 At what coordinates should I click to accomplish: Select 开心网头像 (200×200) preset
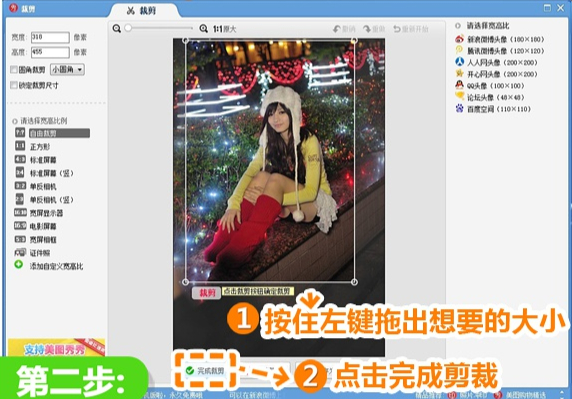[496, 74]
